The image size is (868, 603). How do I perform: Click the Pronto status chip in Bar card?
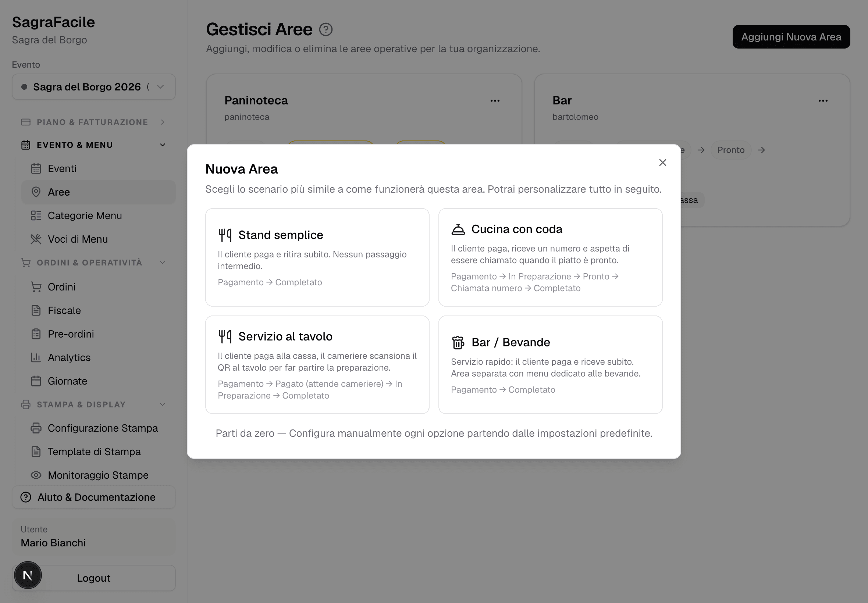click(x=730, y=150)
